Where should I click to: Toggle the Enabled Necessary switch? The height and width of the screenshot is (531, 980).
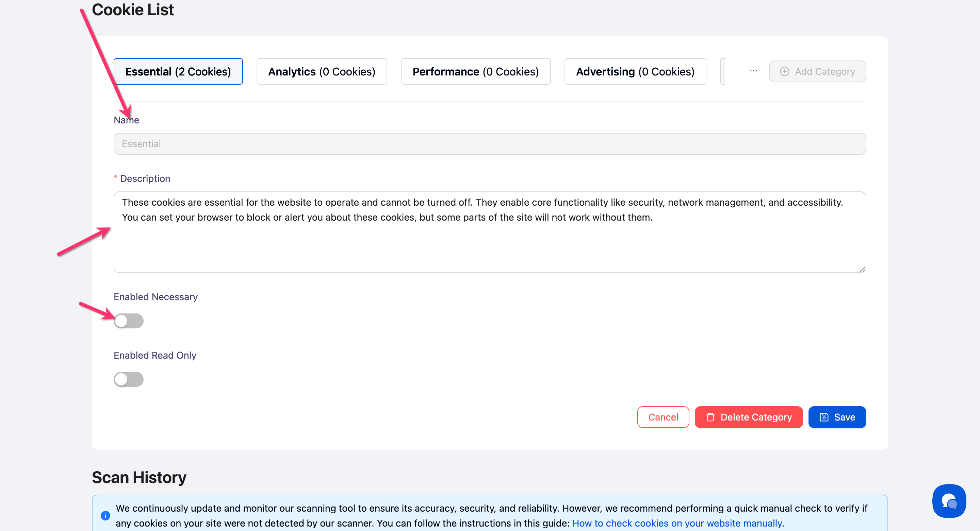pyautogui.click(x=129, y=321)
